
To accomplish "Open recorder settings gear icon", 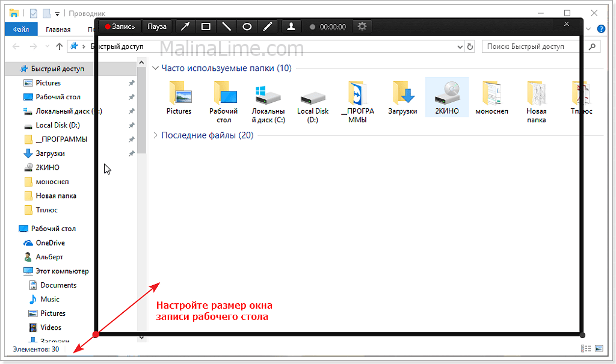I will (362, 26).
